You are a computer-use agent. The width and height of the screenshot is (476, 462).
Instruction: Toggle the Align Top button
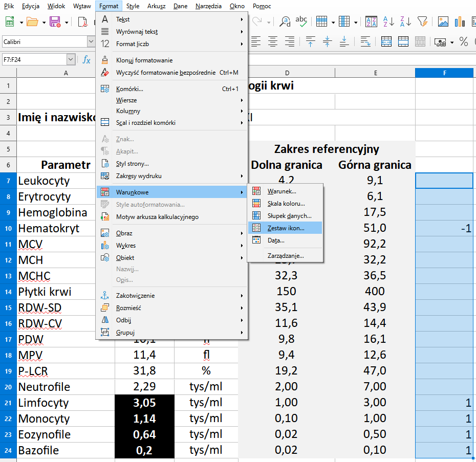click(x=310, y=41)
